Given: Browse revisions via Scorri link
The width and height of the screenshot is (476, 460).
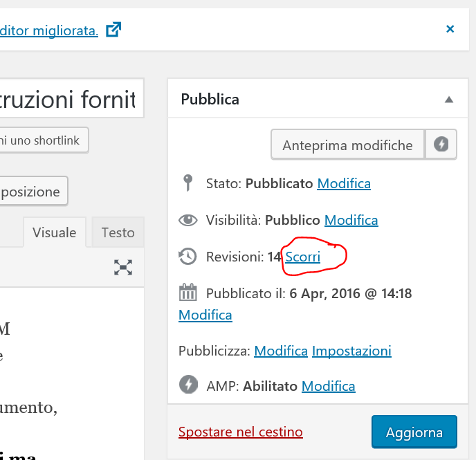Looking at the screenshot, I should (x=303, y=257).
